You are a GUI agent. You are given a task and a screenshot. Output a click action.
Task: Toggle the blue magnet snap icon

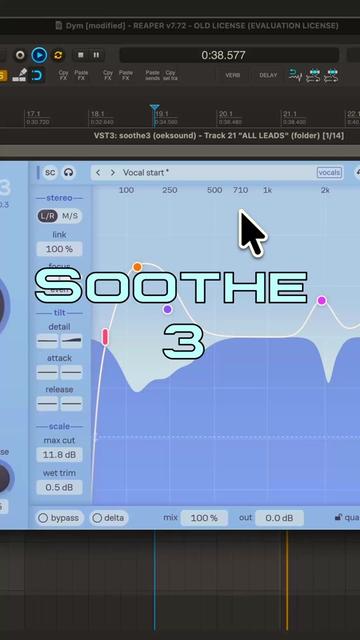(37, 76)
